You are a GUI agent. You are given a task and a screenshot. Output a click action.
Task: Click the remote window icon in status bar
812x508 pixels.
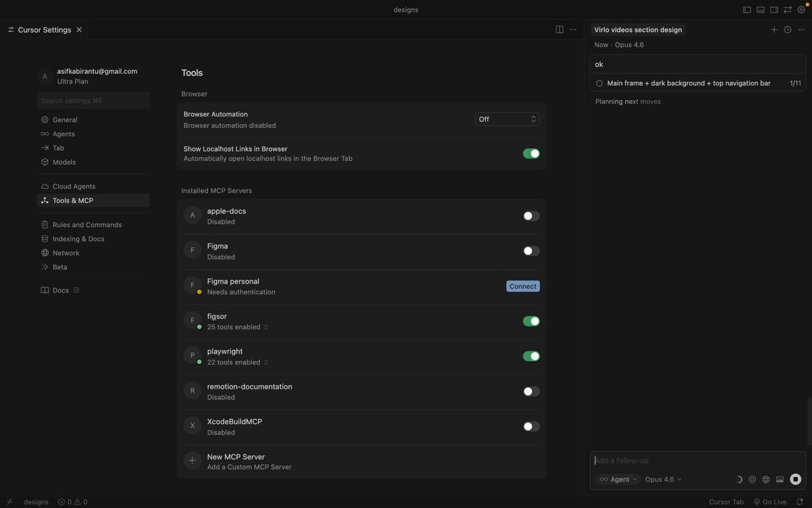point(9,502)
